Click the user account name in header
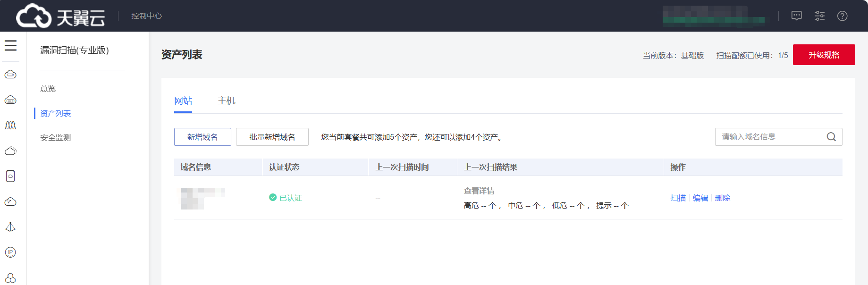The height and width of the screenshot is (285, 868). click(714, 16)
